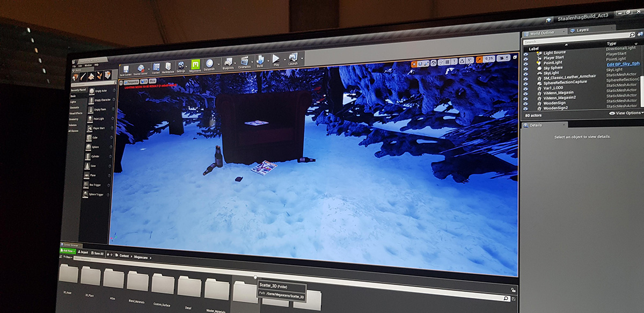Hide the WoodenSign2 actor
Screen dimensions: 644x313
click(525, 108)
